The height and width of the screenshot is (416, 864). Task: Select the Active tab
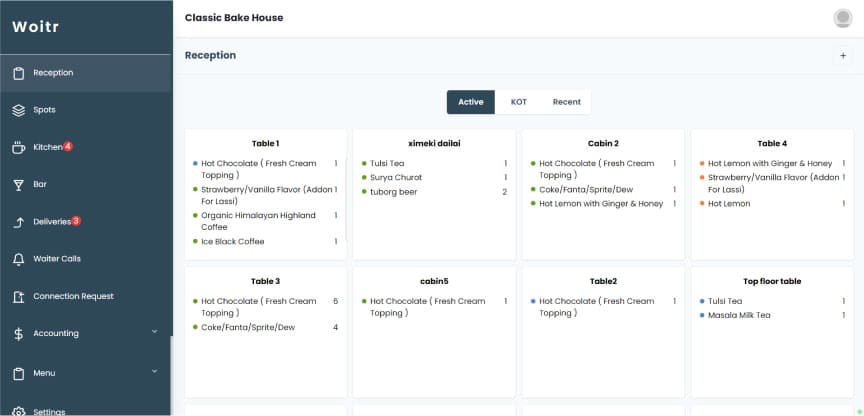470,102
